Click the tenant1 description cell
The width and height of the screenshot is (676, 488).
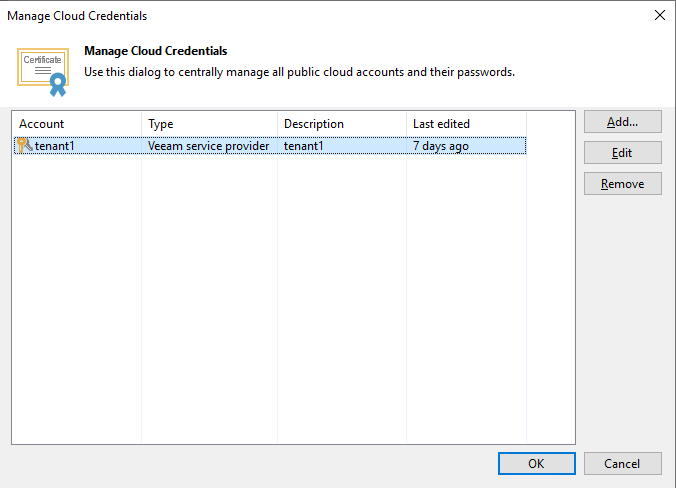[x=304, y=146]
